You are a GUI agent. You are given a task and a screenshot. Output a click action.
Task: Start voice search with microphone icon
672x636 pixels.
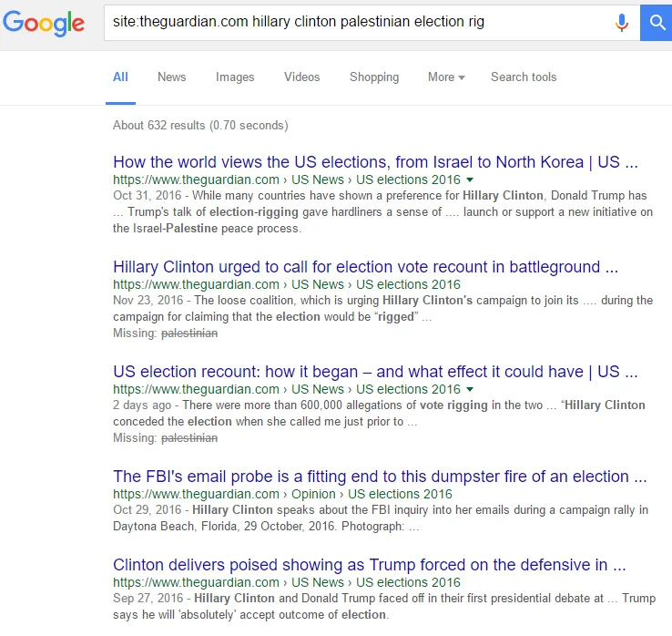coord(621,22)
